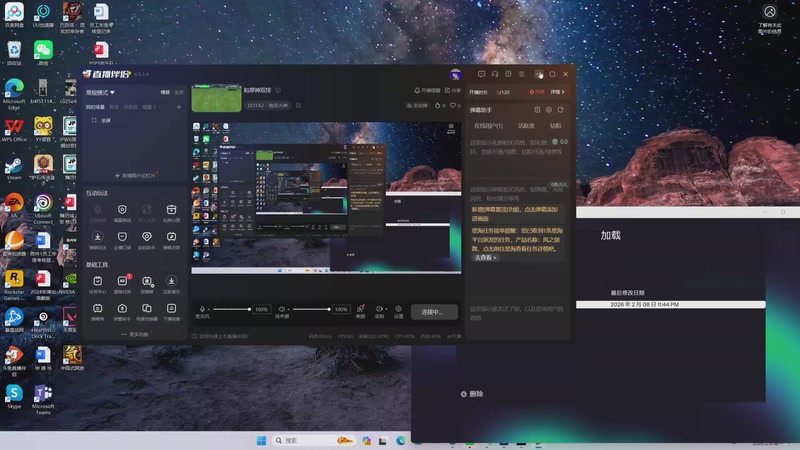Click the 热度 popularity indicator
This screenshot has width=800, height=450.
coord(537,92)
